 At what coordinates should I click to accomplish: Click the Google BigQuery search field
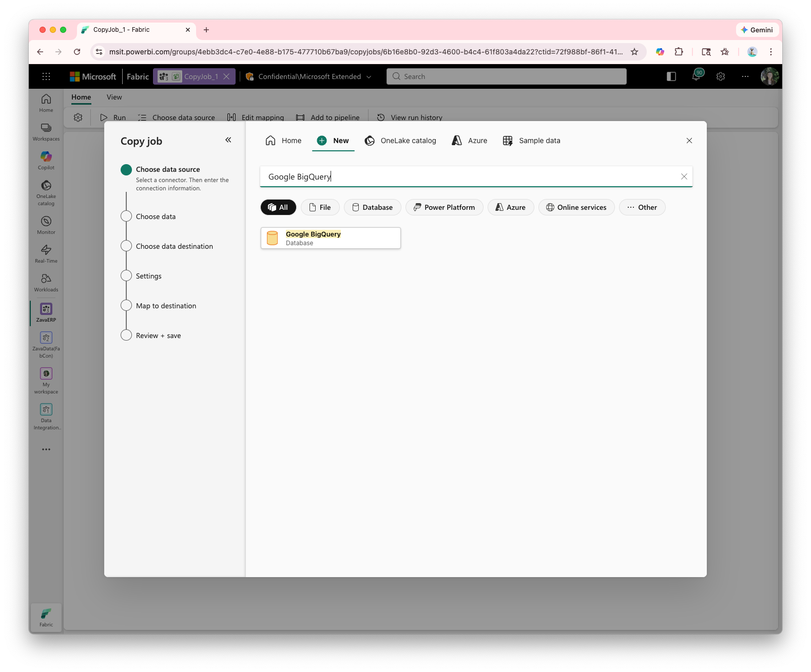click(462, 176)
